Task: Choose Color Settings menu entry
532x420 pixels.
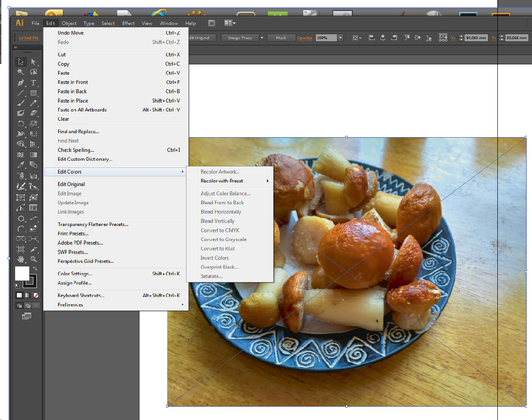Action: [x=116, y=274]
